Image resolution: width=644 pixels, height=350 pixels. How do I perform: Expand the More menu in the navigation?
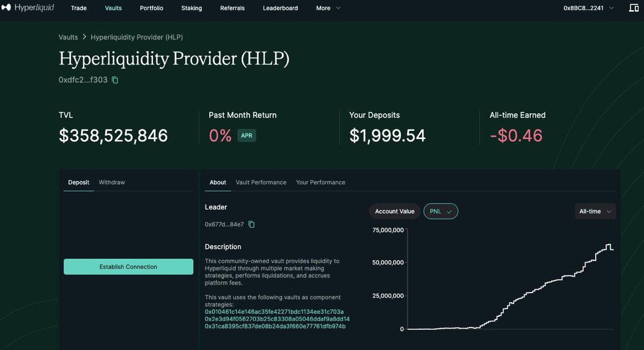328,8
